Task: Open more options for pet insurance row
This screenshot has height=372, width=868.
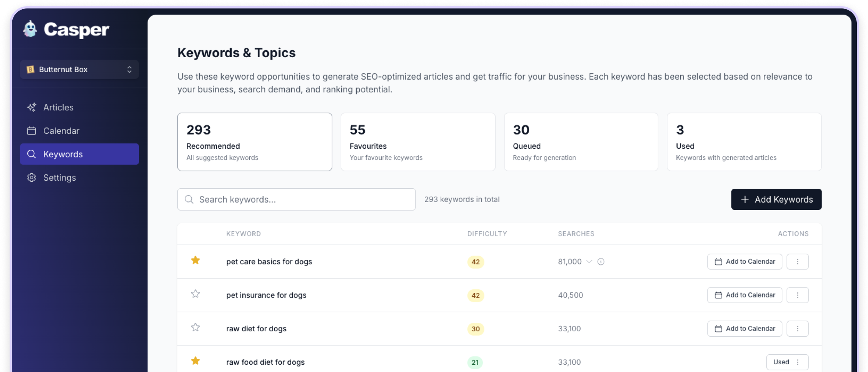Action: coord(797,295)
